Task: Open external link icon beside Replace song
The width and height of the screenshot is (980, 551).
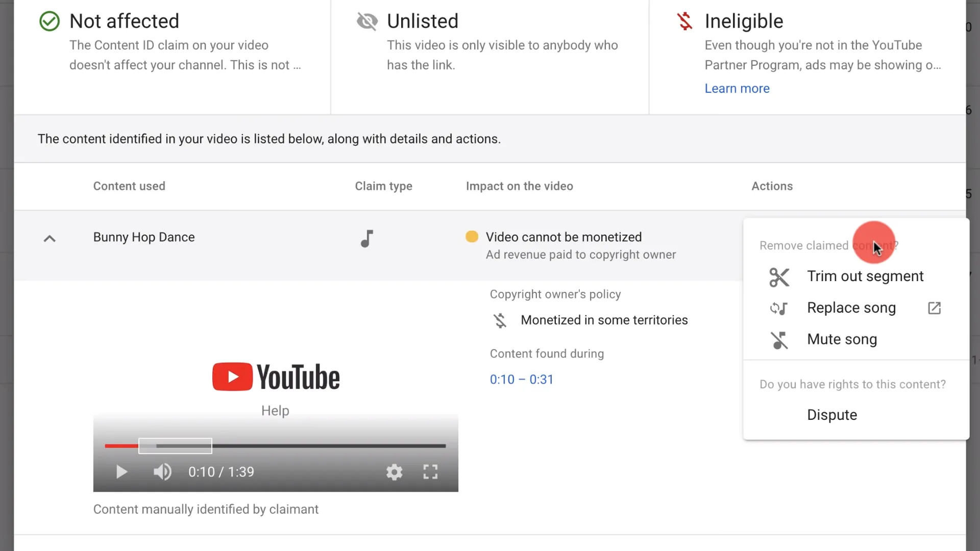Action: tap(934, 308)
